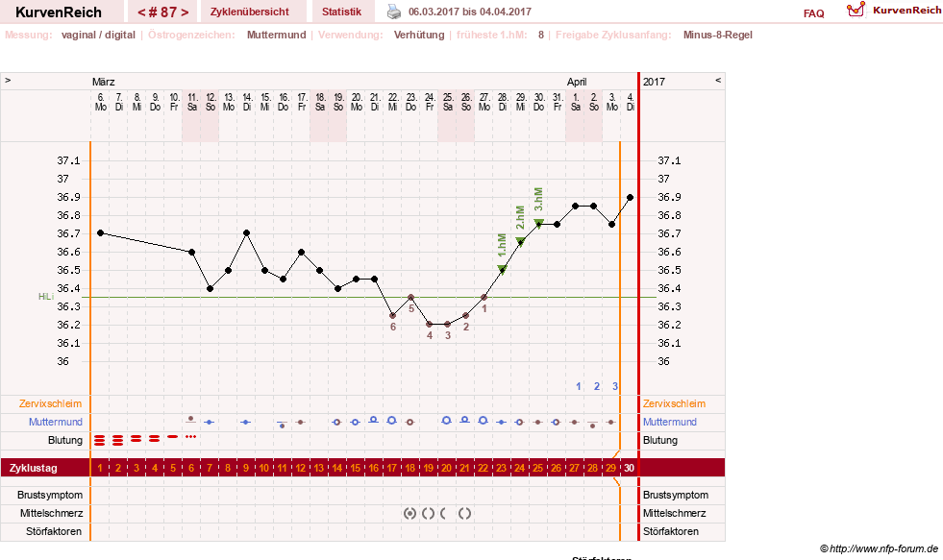Click the 'vaginal / digital' measurement value
943x560 pixels.
pos(98,35)
